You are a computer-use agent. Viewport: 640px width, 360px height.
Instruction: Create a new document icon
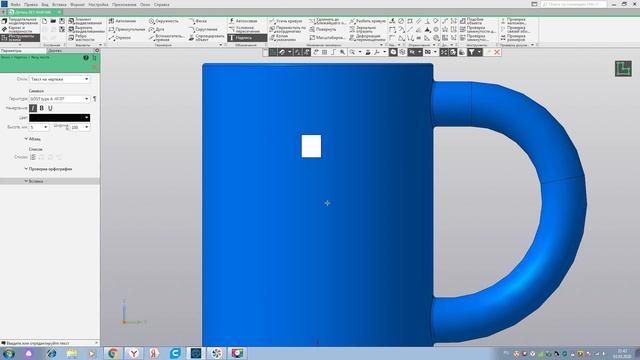(x=45, y=21)
